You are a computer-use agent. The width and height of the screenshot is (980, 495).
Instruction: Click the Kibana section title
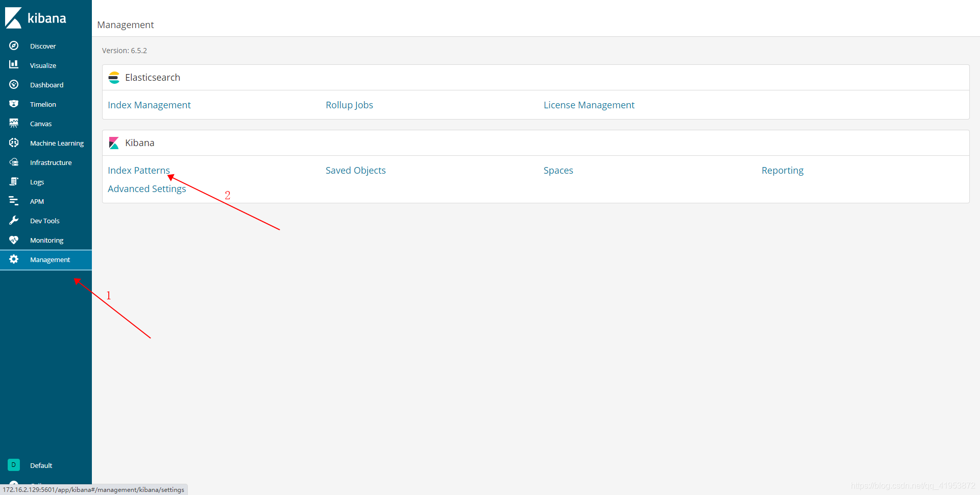tap(139, 143)
